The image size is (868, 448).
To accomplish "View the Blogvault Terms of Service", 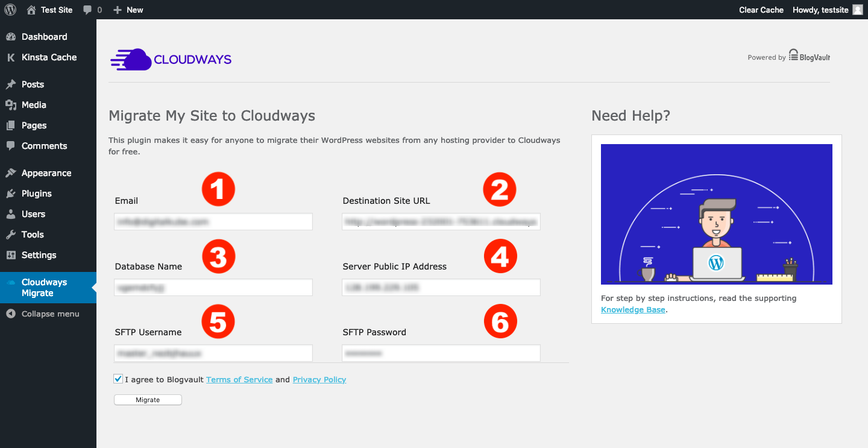I will click(239, 379).
